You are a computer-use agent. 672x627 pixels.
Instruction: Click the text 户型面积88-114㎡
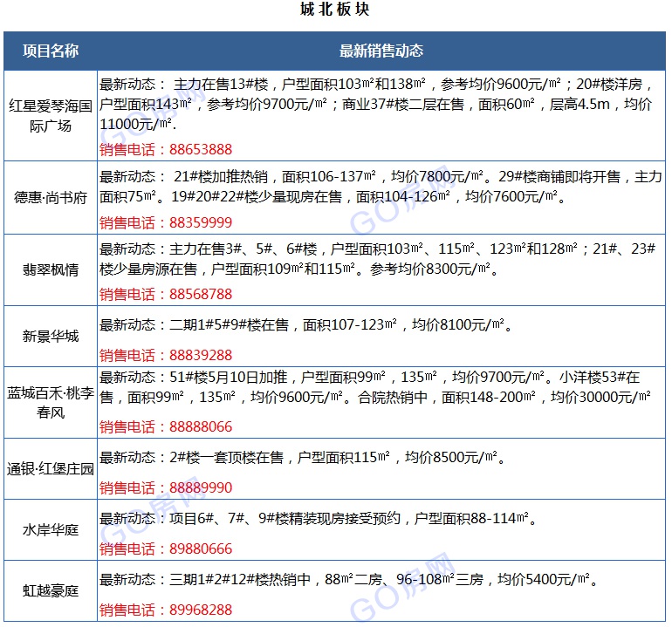[472, 519]
